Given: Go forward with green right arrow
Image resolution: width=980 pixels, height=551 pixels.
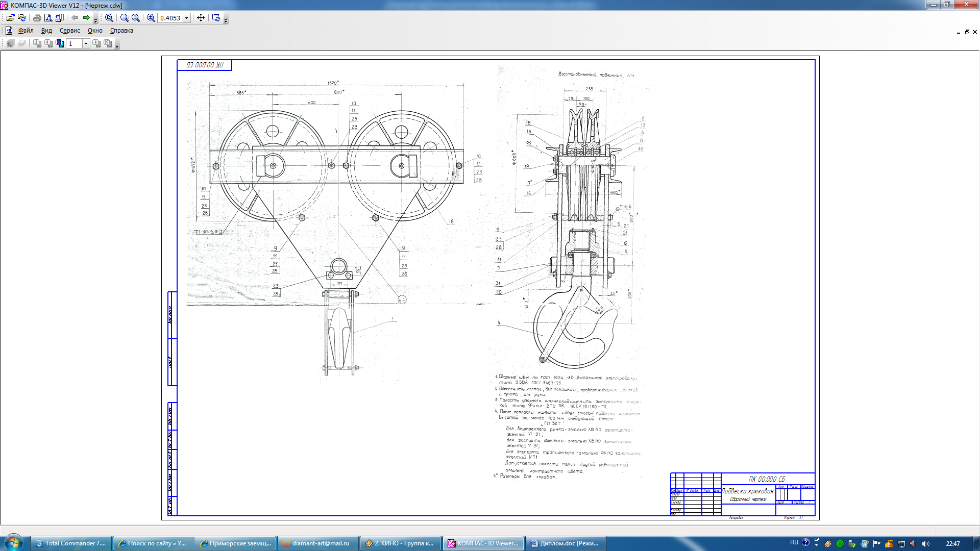Looking at the screenshot, I should (x=86, y=18).
